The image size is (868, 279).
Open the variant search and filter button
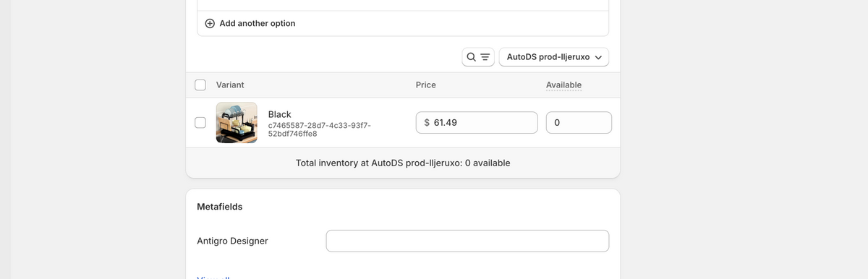(478, 56)
